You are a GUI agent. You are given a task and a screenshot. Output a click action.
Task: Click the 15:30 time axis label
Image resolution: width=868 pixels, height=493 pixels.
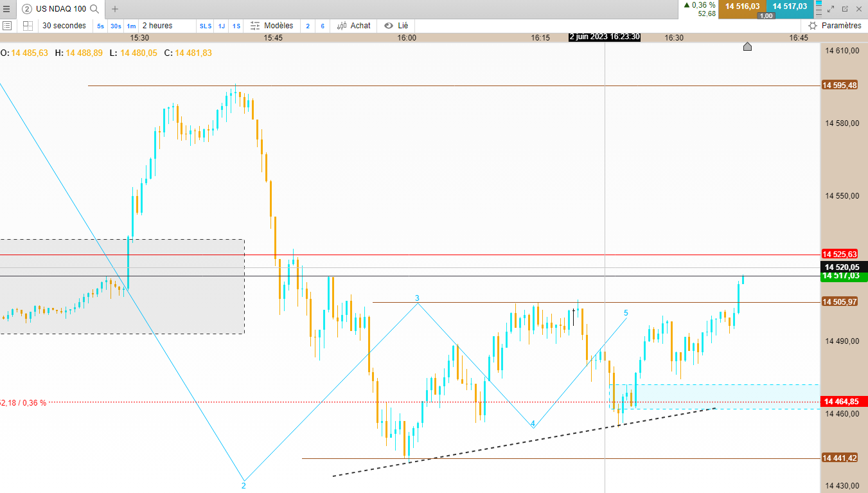(139, 37)
